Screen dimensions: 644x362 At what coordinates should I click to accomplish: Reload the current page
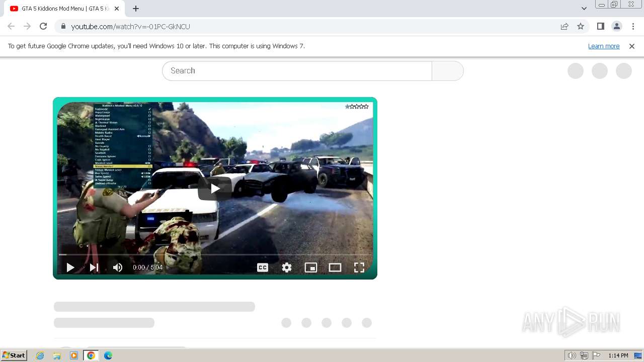[x=43, y=26]
